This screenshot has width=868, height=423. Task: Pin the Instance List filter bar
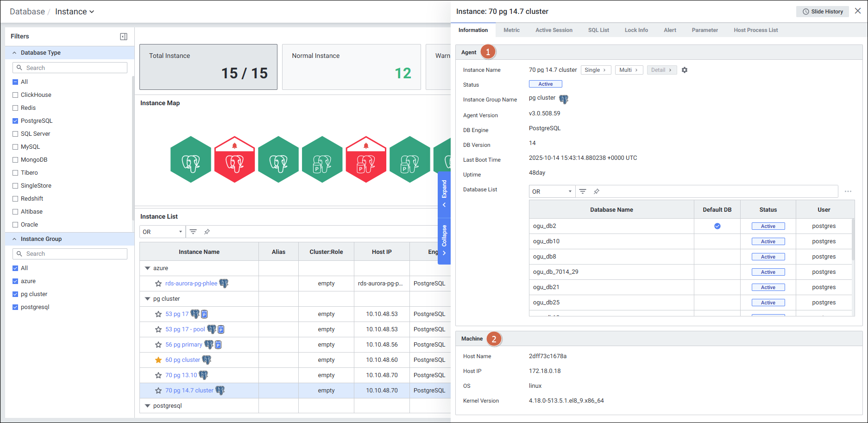(x=207, y=232)
